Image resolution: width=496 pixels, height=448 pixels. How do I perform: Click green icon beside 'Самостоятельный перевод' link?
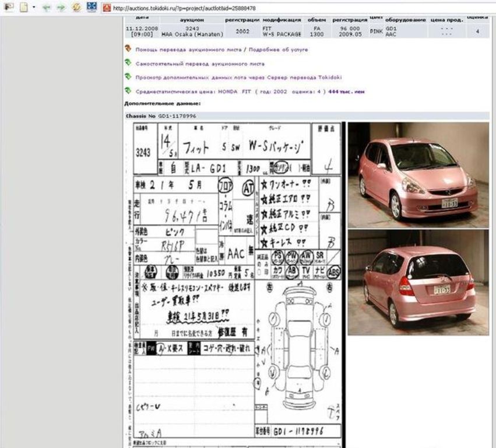click(128, 62)
